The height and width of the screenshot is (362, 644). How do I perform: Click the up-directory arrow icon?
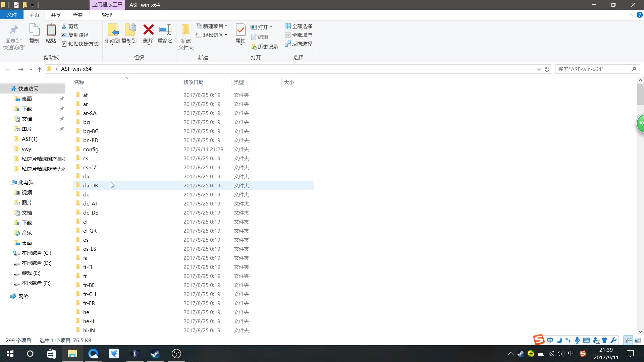coord(40,69)
